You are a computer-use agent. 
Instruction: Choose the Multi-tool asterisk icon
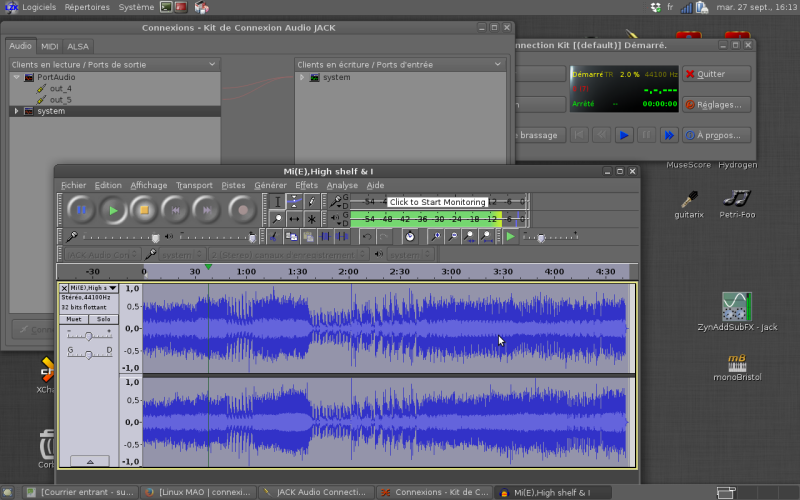tap(311, 218)
